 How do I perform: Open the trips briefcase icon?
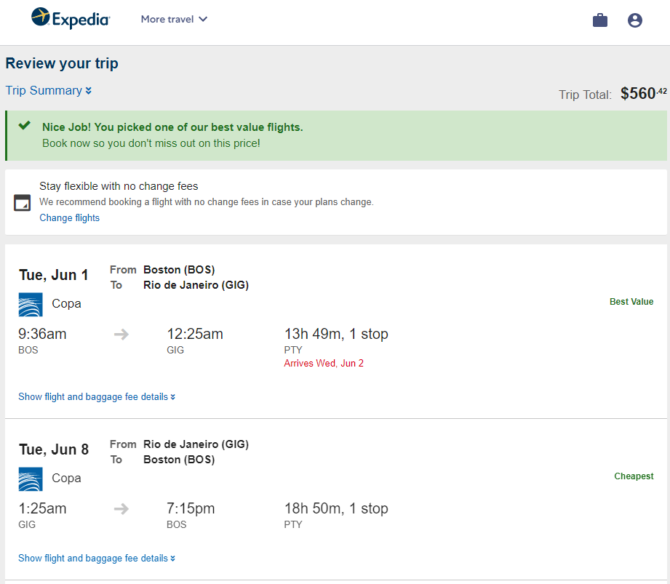coord(600,20)
